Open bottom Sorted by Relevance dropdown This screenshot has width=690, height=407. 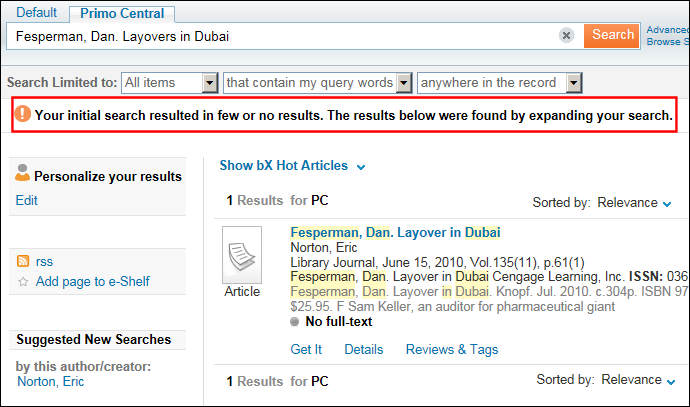pyautogui.click(x=638, y=380)
